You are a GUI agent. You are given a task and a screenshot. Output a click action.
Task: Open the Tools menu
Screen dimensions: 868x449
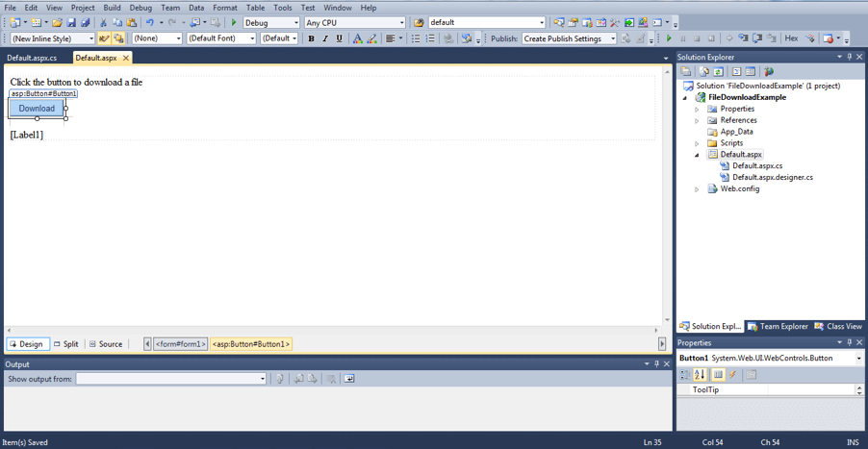(x=282, y=8)
